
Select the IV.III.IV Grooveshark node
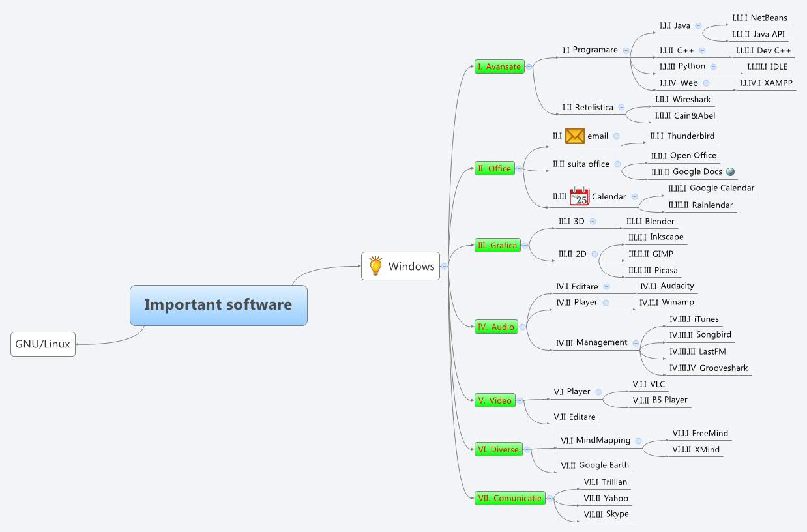[709, 368]
